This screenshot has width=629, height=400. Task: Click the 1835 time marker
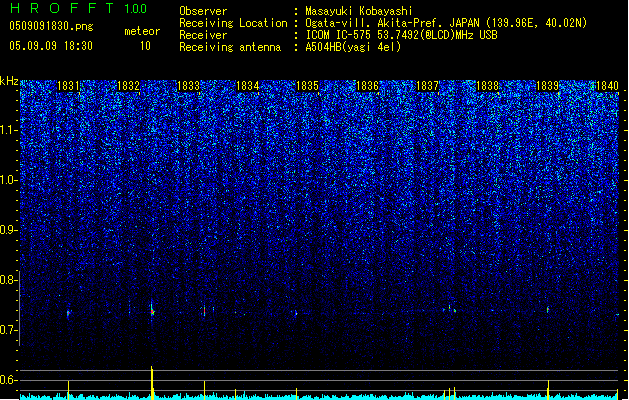coord(307,86)
